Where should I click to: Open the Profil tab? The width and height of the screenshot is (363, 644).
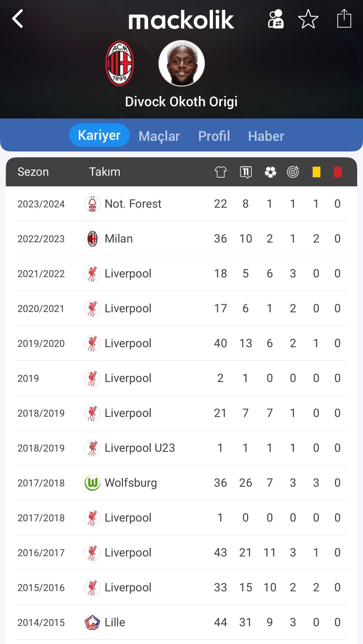point(214,136)
